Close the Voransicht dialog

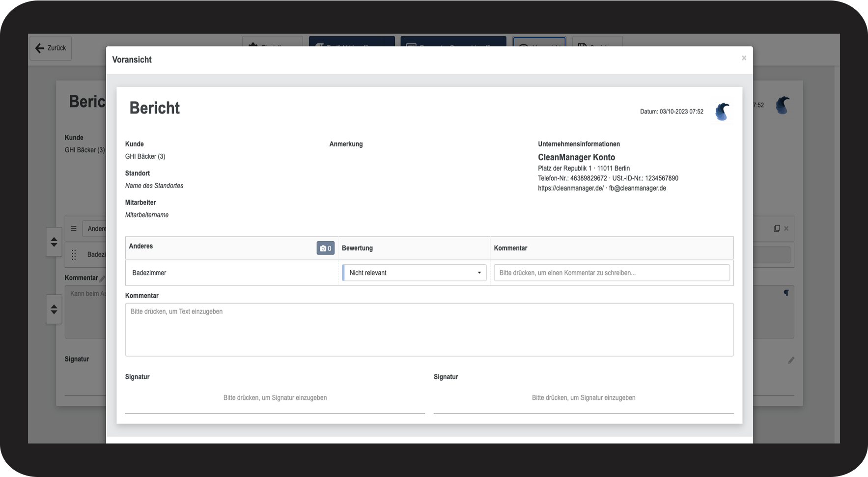(744, 58)
